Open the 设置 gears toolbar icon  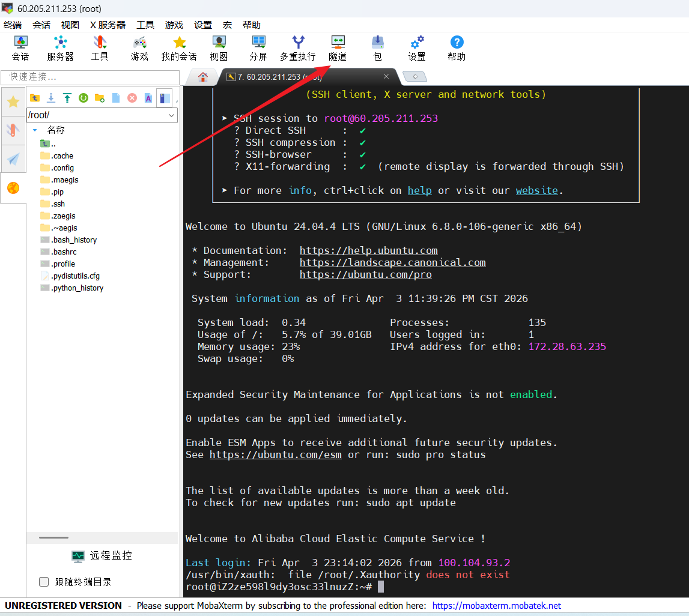pyautogui.click(x=417, y=48)
